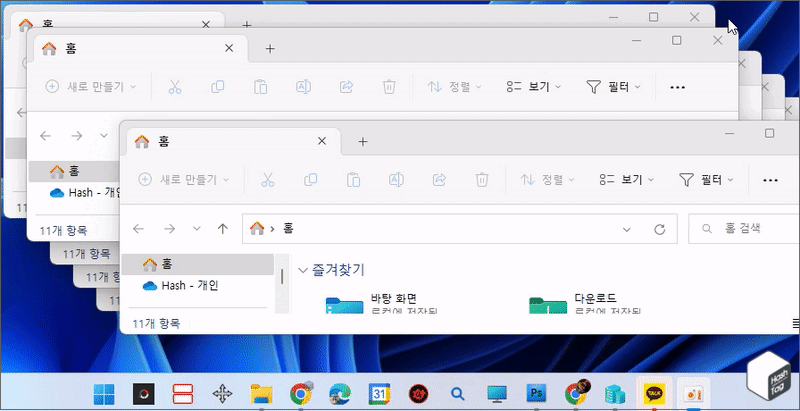Add new tab in second Explorer window

pyautogui.click(x=270, y=48)
